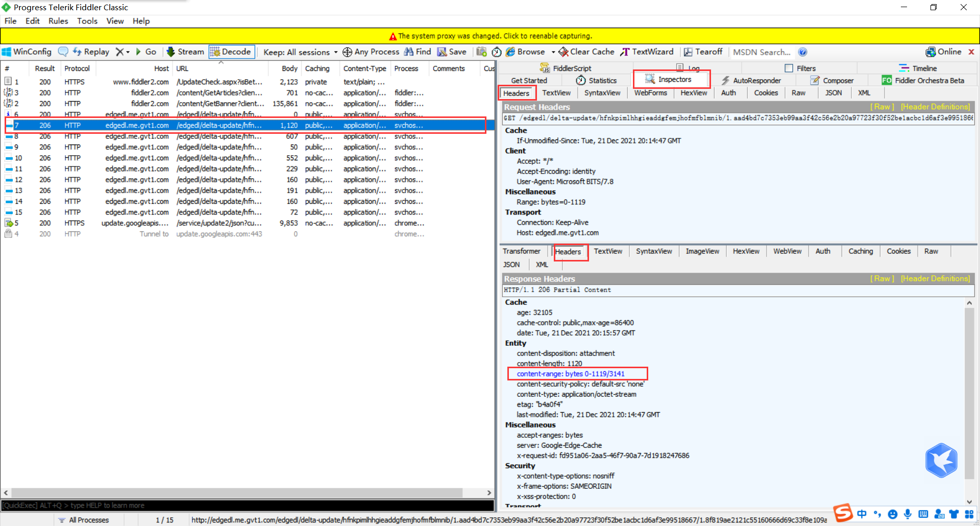Toggle Decode mode in the toolbar
This screenshot has width=980, height=526.
pos(231,52)
